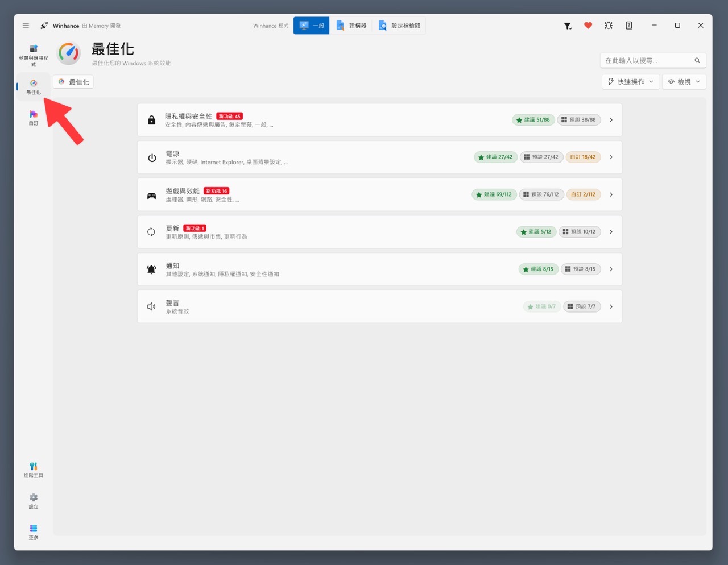The height and width of the screenshot is (565, 728).
Task: Open the hamburger navigation menu
Action: [26, 26]
